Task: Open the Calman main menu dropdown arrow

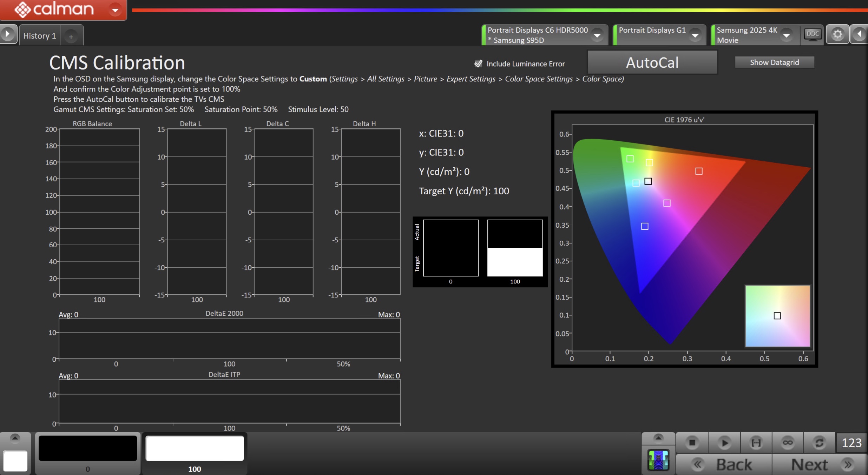Action: pyautogui.click(x=115, y=10)
